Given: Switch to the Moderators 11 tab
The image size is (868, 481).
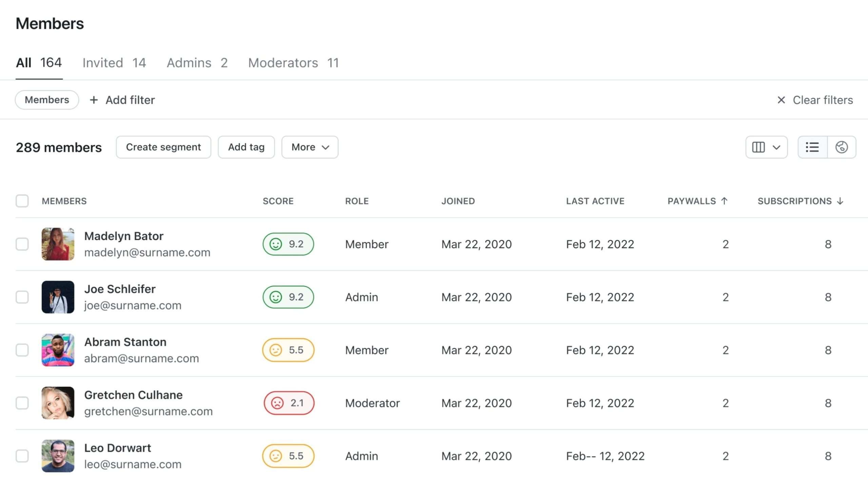Looking at the screenshot, I should 293,63.
